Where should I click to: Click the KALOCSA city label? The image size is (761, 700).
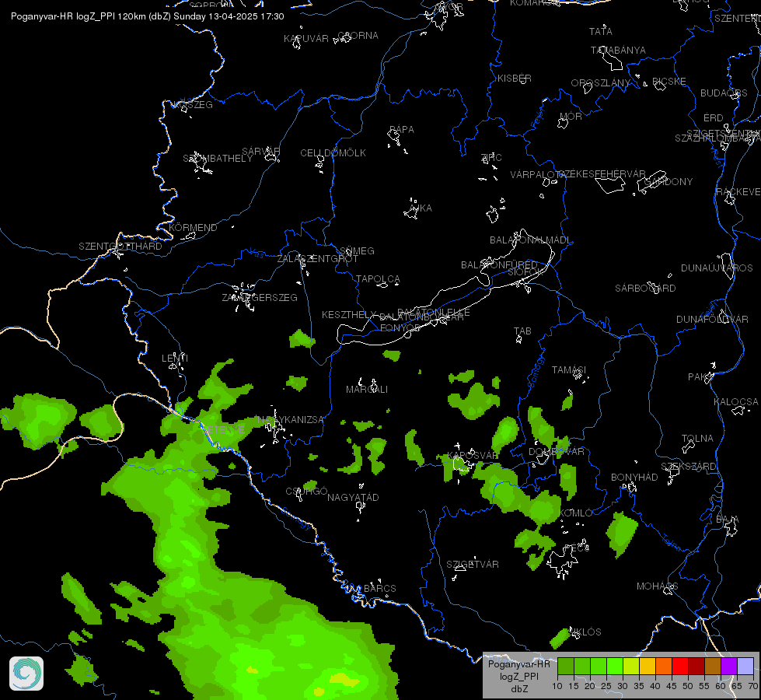click(x=736, y=402)
